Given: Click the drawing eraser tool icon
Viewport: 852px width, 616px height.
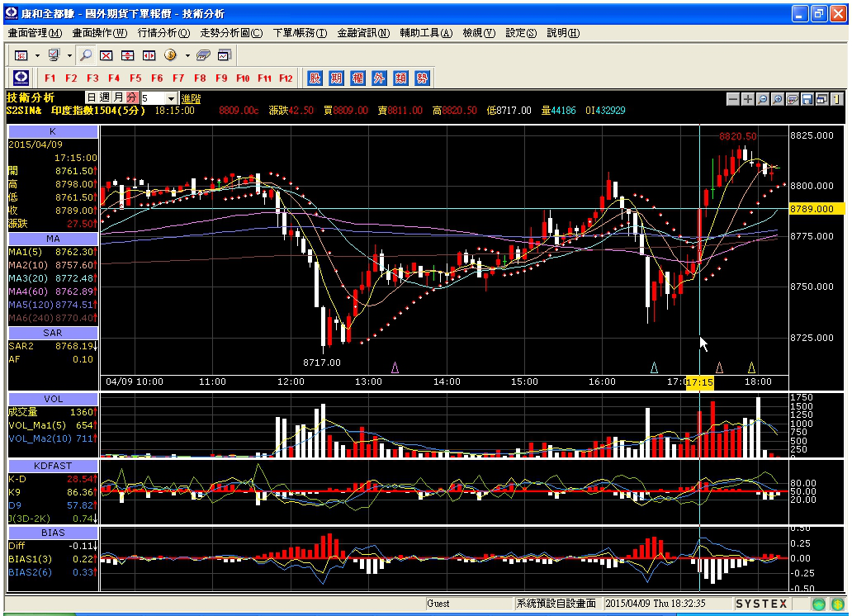Looking at the screenshot, I should point(793,99).
